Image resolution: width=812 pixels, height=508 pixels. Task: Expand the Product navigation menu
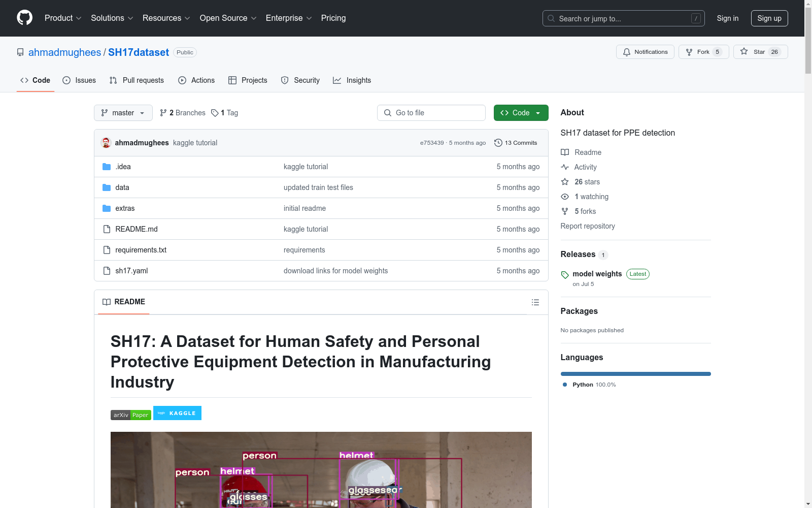tap(63, 18)
